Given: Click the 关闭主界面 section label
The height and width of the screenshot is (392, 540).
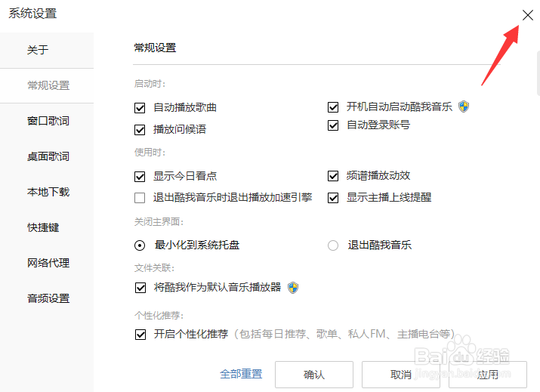Looking at the screenshot, I should point(159,222).
